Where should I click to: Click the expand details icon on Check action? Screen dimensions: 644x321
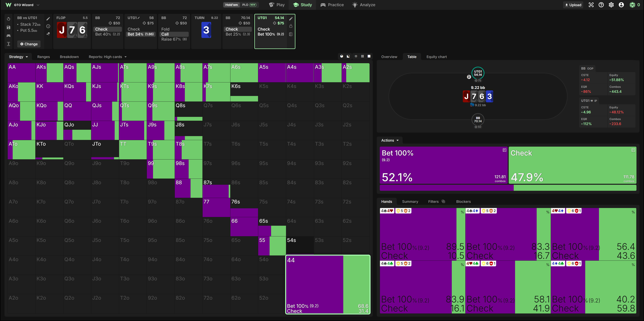click(633, 150)
